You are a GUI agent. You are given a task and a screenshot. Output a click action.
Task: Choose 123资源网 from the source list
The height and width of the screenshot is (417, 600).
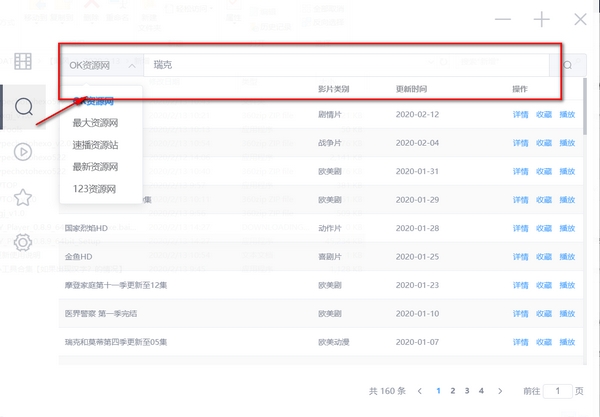click(x=94, y=189)
